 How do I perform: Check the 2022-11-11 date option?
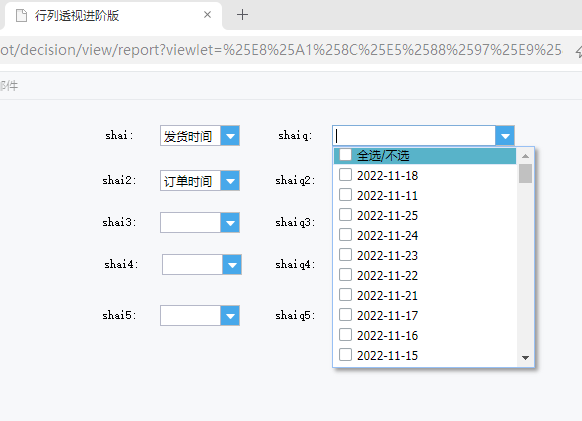click(345, 195)
